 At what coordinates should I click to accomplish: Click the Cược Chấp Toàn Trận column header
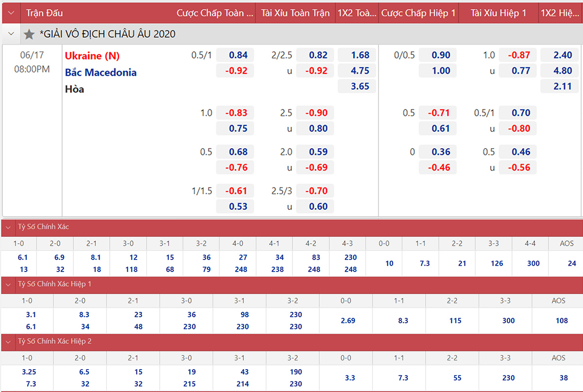coord(216,13)
